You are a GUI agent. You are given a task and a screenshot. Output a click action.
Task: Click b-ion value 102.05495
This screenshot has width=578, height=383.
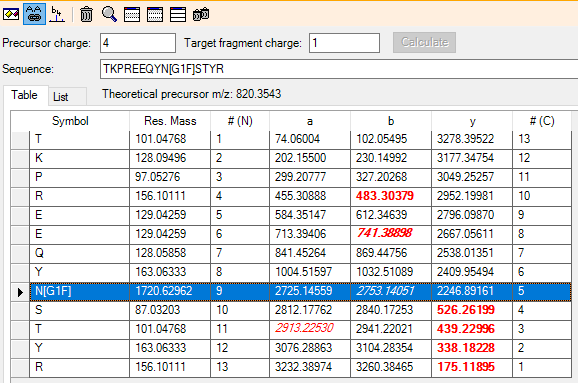(391, 139)
